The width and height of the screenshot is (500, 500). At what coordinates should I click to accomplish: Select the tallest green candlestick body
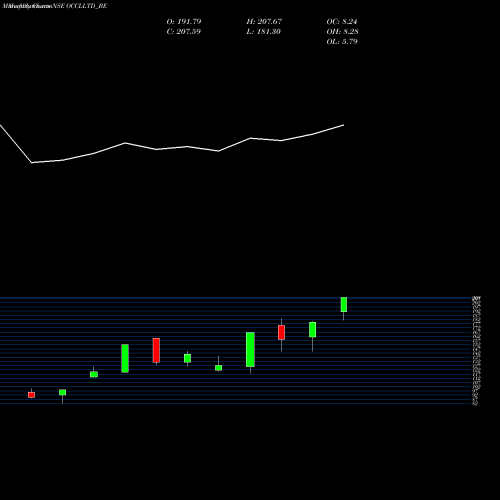[250, 349]
